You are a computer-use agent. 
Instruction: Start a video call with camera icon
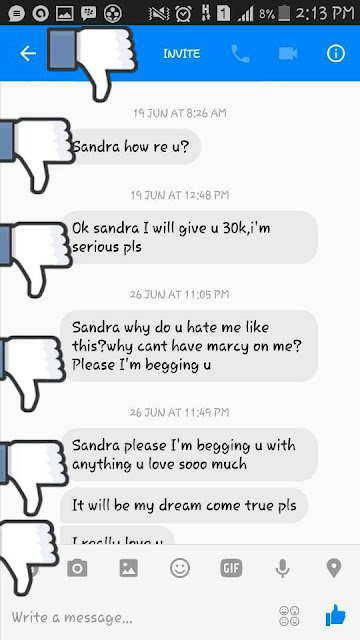point(288,53)
